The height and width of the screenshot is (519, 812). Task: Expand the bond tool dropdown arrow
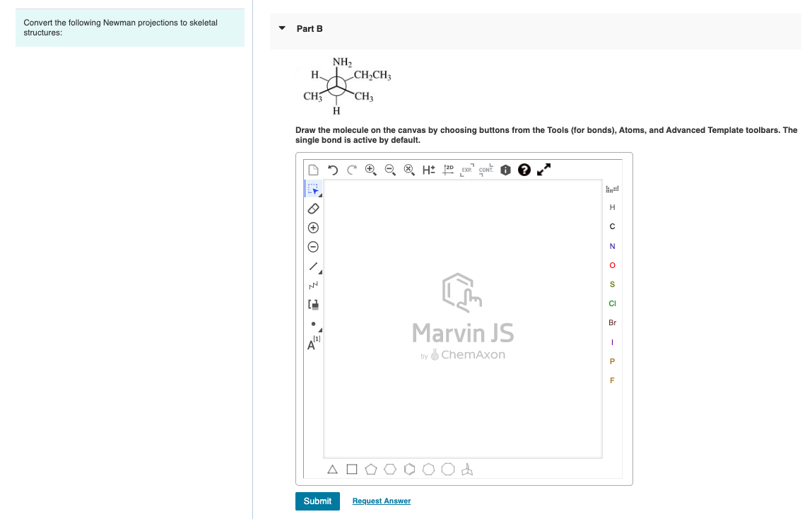(318, 272)
